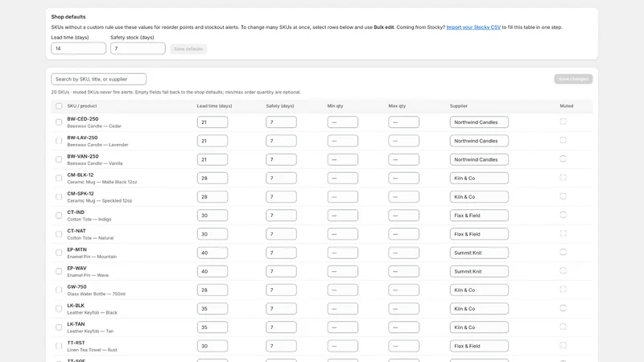This screenshot has height=362, width=644.
Task: Mute alerts for LK-BLK
Action: [563, 308]
